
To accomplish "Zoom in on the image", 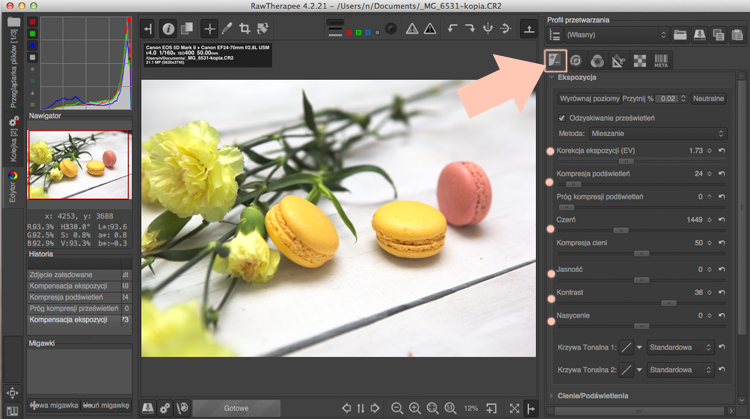I will coord(415,408).
